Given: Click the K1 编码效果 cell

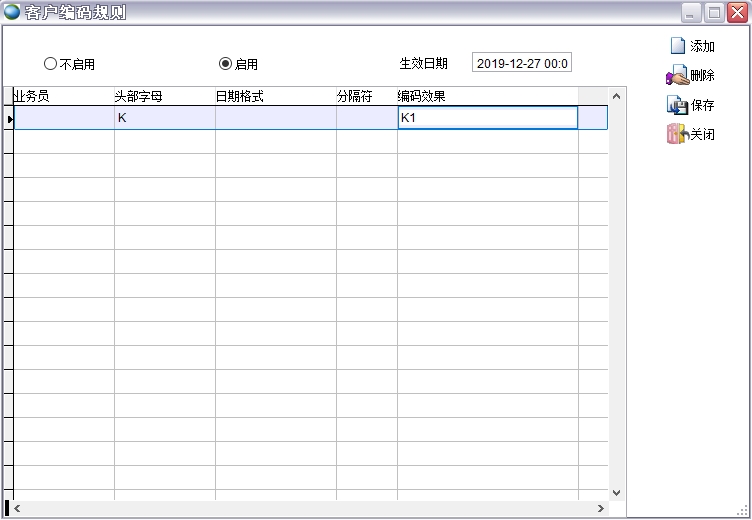Looking at the screenshot, I should click(x=487, y=118).
